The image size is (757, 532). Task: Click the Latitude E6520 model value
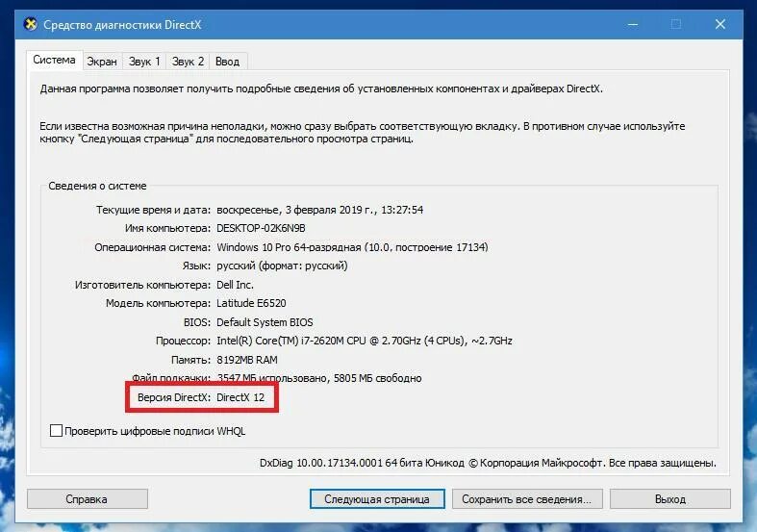pos(251,303)
